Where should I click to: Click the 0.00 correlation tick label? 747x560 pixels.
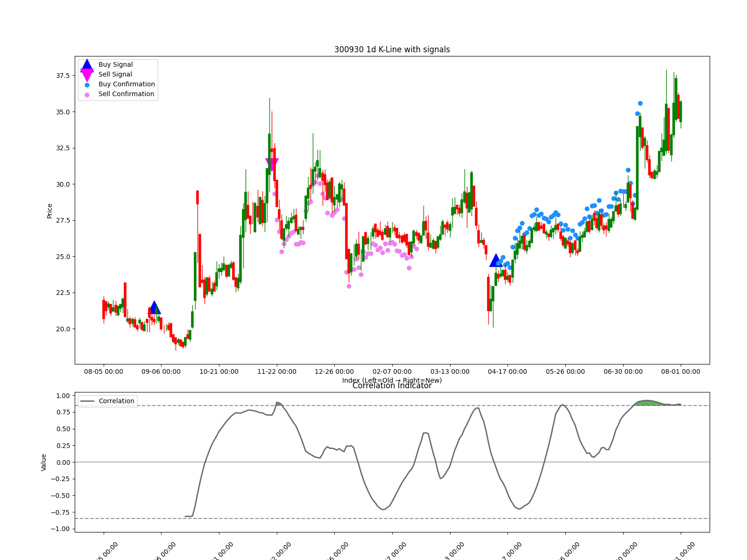[63, 462]
